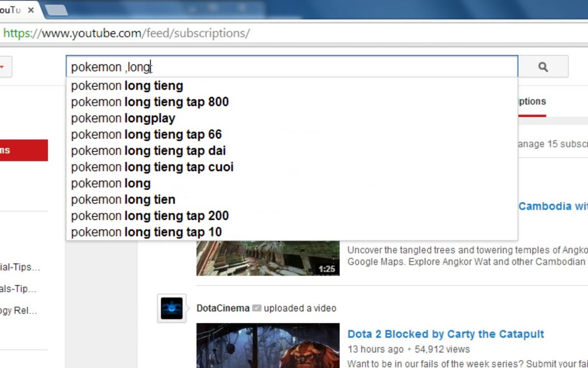588x368 pixels.
Task: Pick suggestion 'pokemon long tien'
Action: tap(292, 199)
